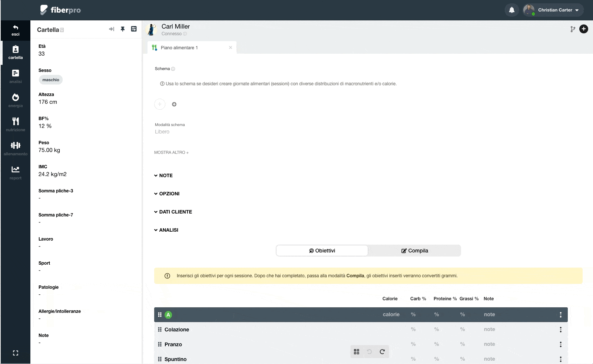Click the fiberpro logo
The image size is (593, 364).
(x=60, y=10)
